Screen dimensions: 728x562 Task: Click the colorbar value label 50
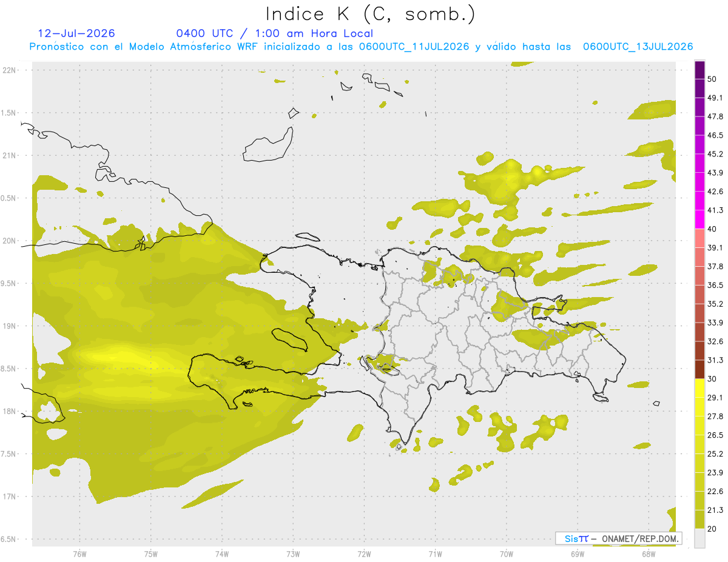point(712,79)
